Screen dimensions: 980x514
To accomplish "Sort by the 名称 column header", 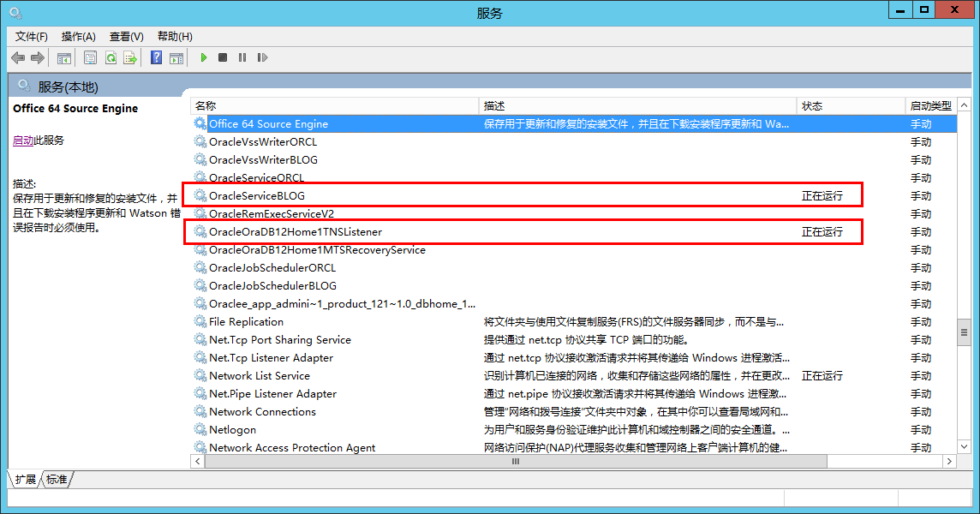I will point(334,106).
